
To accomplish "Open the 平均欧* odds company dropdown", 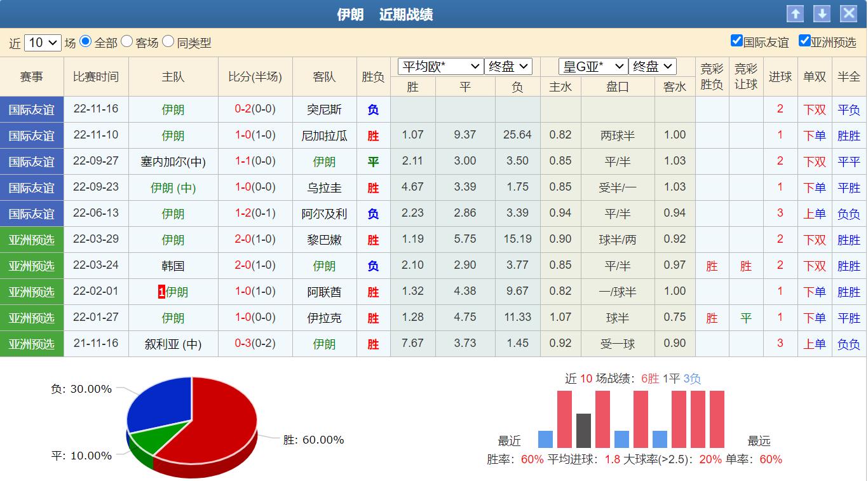I will click(441, 66).
